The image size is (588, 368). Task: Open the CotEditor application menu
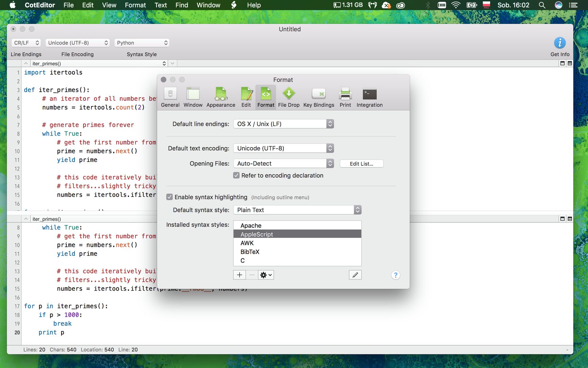click(x=40, y=5)
